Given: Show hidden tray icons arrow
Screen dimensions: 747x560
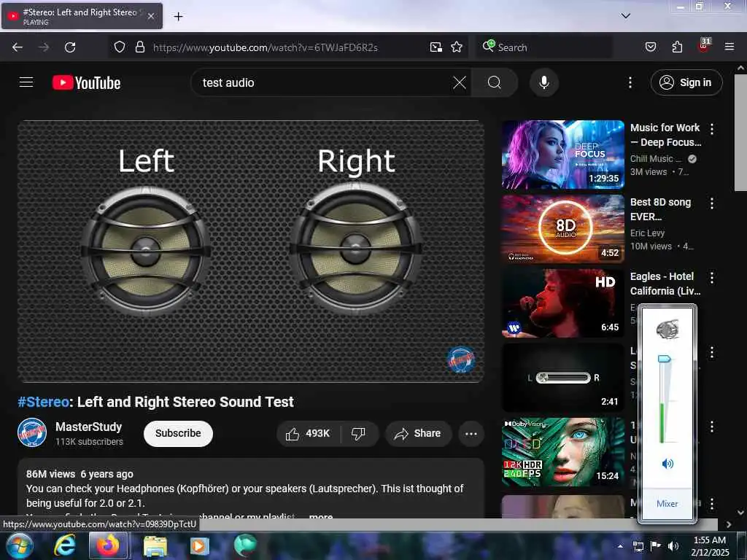Looking at the screenshot, I should (620, 546).
